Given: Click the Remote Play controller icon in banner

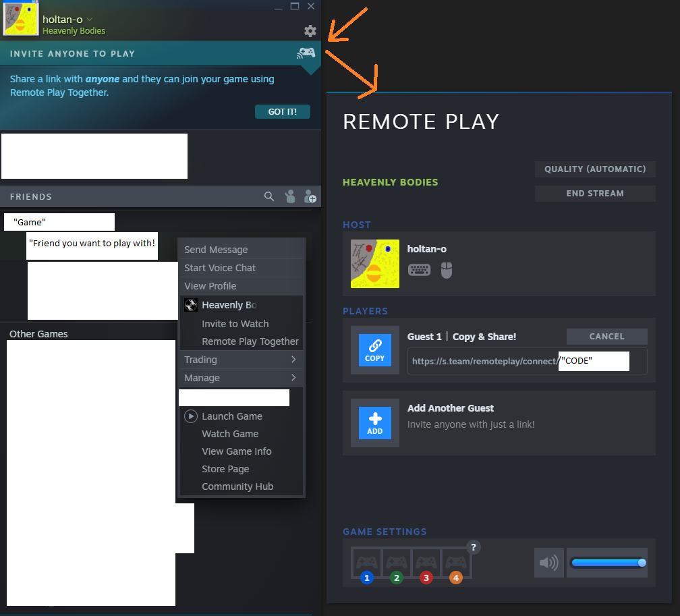Looking at the screenshot, I should point(306,53).
